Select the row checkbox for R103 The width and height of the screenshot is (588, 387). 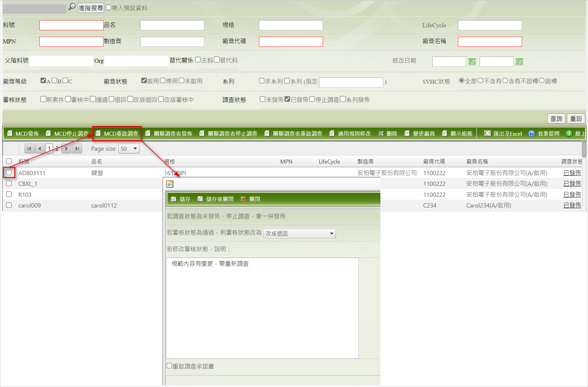9,194
